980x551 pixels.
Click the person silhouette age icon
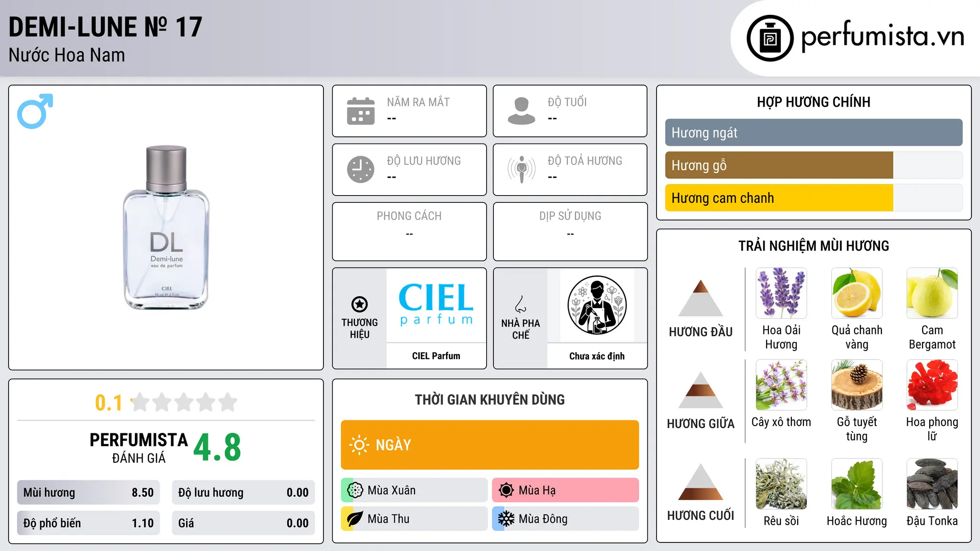tap(522, 111)
